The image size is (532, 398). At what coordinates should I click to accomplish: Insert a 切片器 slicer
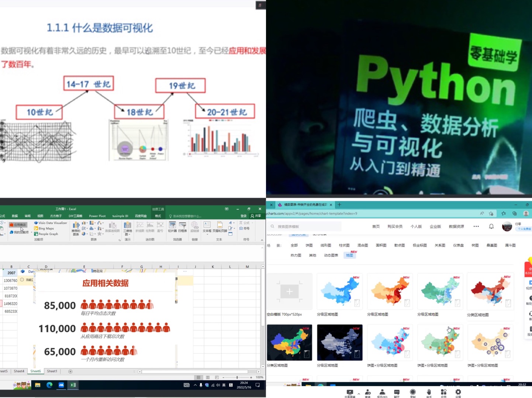[x=172, y=227]
